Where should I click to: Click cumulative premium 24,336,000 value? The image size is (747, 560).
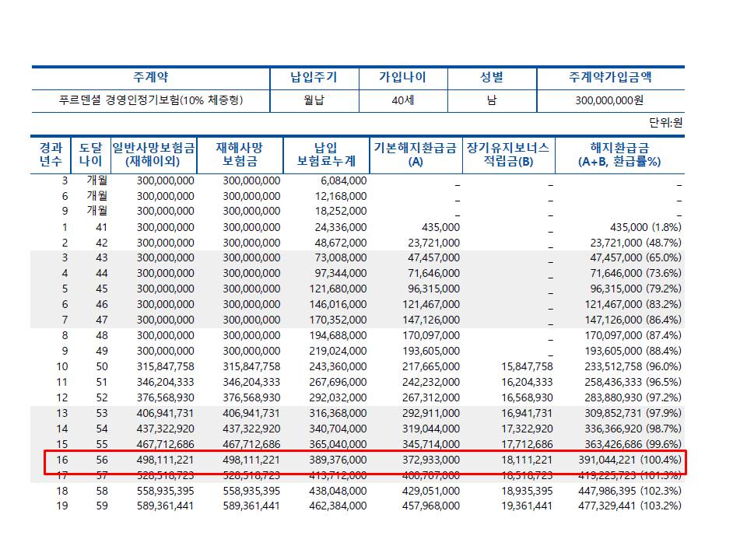coord(341,227)
